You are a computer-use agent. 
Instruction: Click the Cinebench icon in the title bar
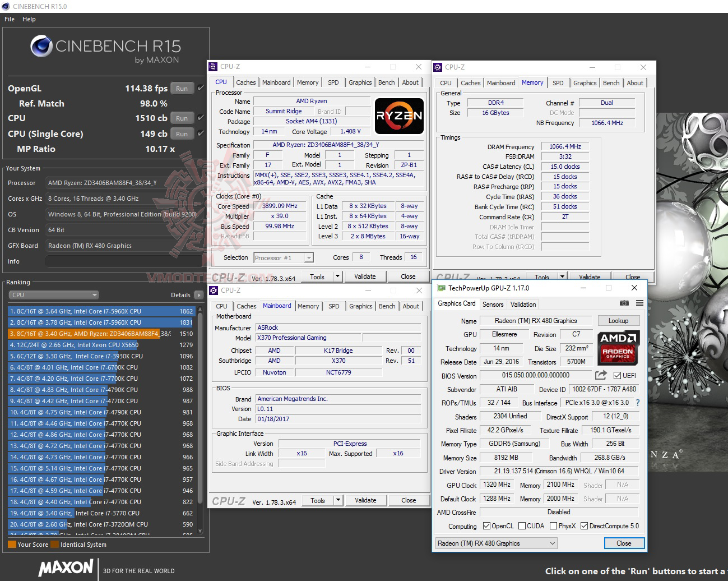pyautogui.click(x=6, y=6)
